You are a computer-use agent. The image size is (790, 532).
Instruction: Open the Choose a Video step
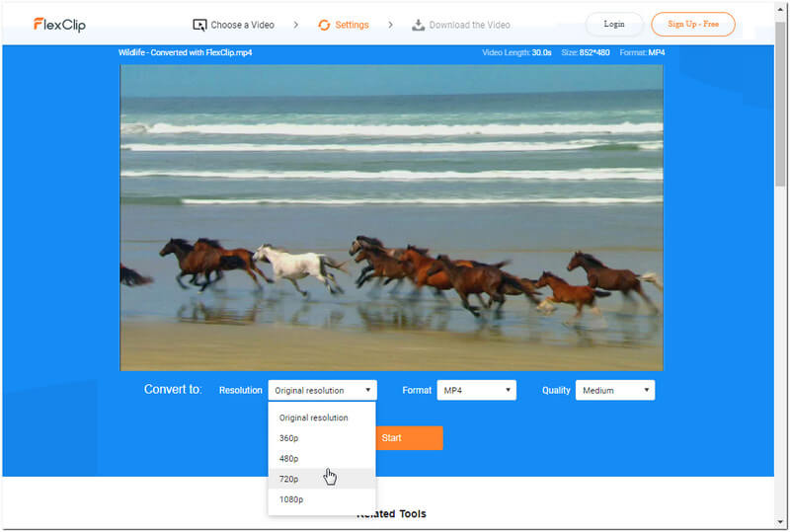point(233,25)
